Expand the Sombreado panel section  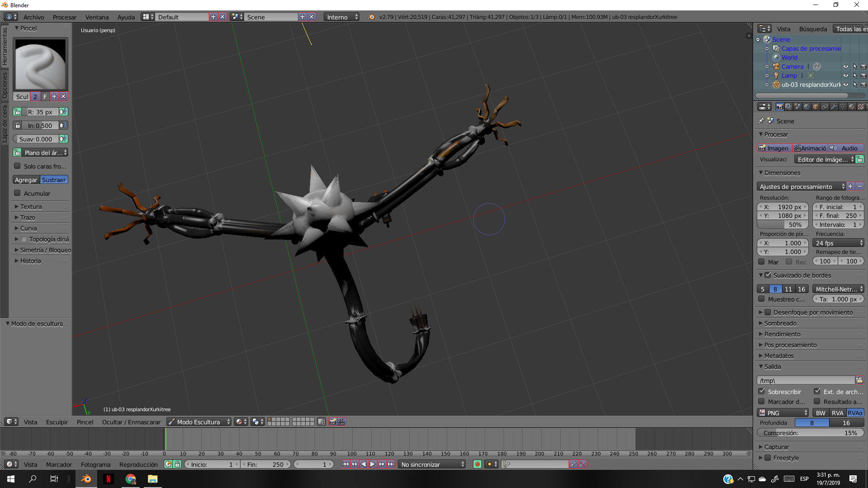779,323
